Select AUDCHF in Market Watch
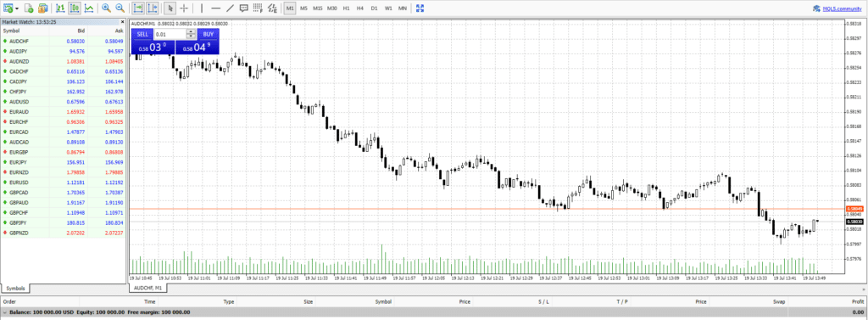 [64, 41]
